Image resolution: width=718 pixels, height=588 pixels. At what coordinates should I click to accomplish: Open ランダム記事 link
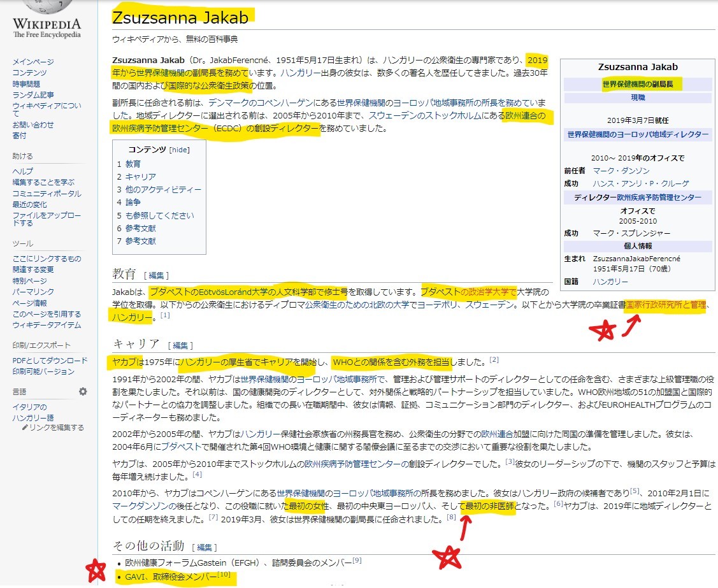[33, 95]
